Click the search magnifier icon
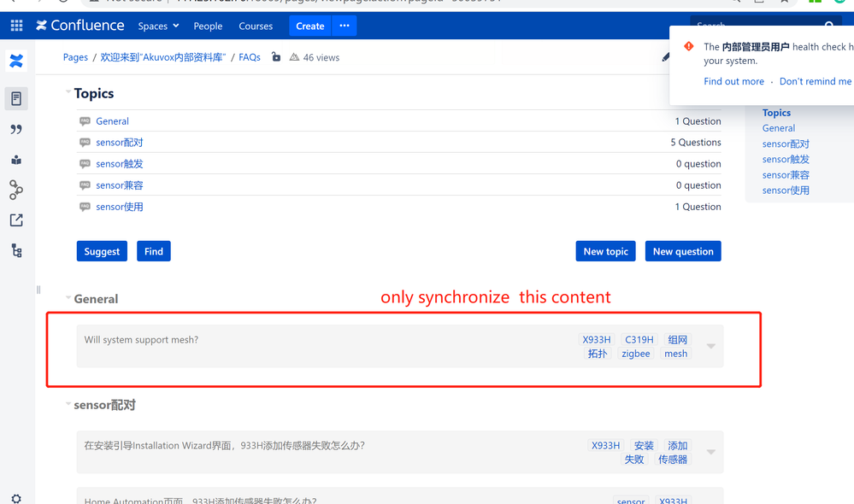 pos(827,26)
